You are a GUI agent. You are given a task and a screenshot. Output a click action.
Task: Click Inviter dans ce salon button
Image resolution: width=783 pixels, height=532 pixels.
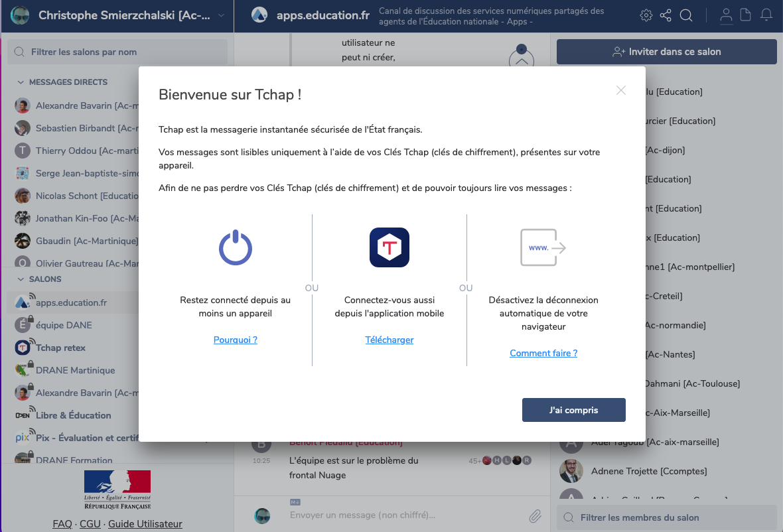click(667, 52)
